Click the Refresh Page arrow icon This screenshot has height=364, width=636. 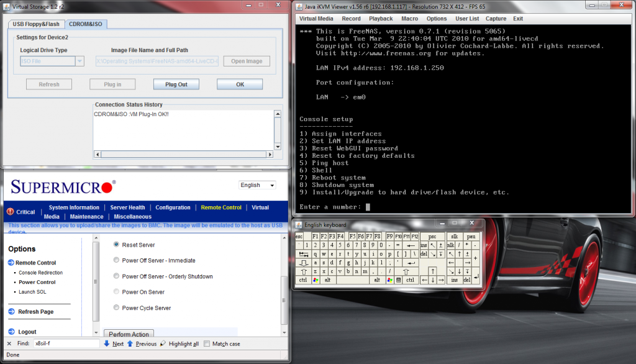(11, 312)
